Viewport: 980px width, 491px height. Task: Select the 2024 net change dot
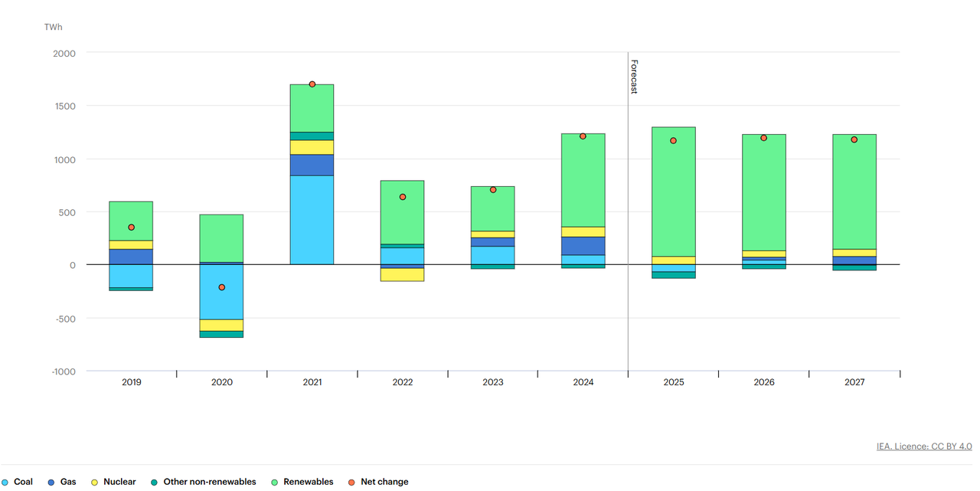pos(583,136)
